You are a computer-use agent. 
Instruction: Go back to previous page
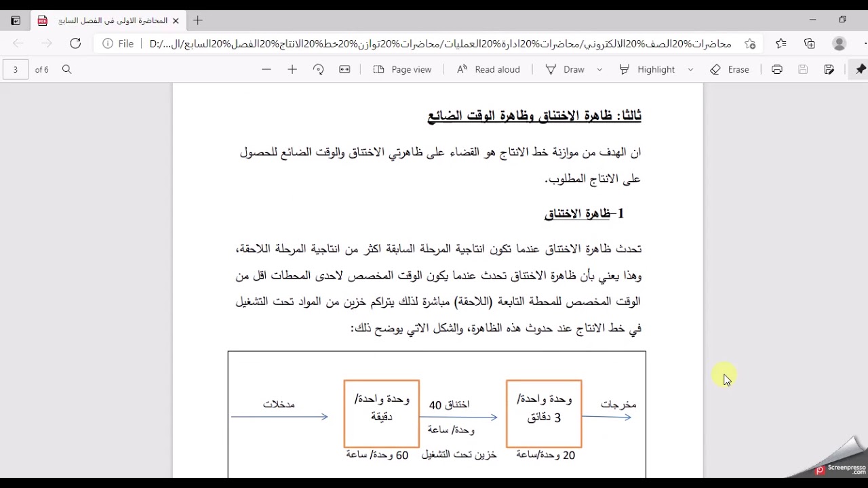18,43
